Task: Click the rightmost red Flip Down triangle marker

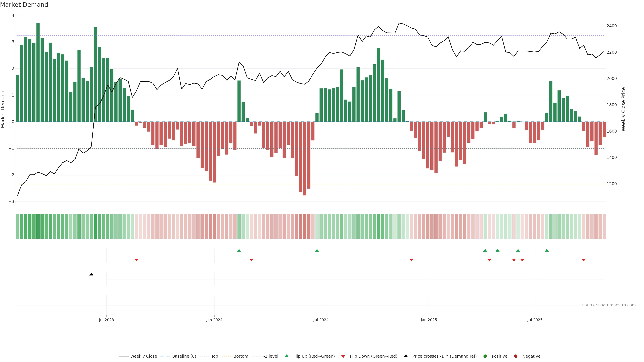Action: [584, 260]
